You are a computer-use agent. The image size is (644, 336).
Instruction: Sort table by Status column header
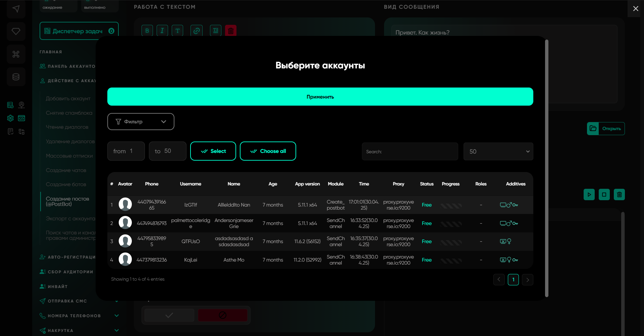coord(427,184)
